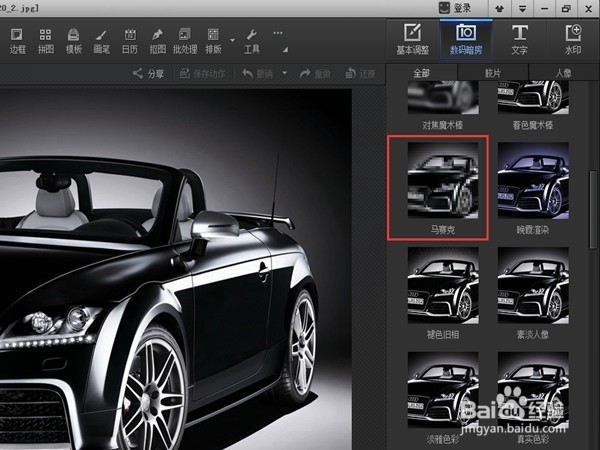Click the 保存动作 button
Viewport: 600px width, 450px height.
202,73
